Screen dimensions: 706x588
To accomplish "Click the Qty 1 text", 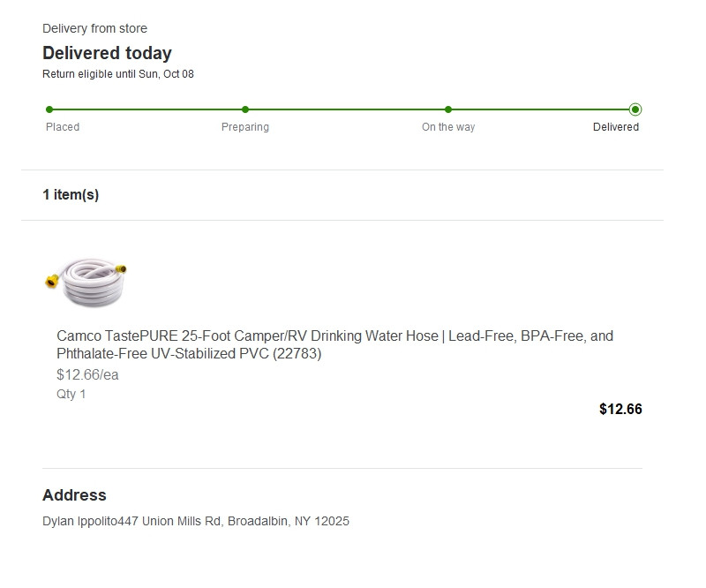I will (71, 395).
